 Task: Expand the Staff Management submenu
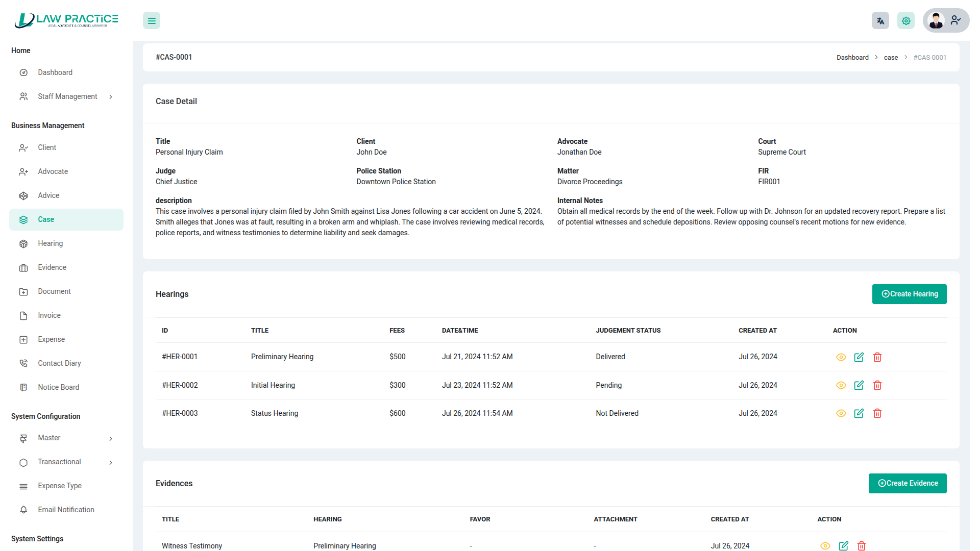[67, 96]
